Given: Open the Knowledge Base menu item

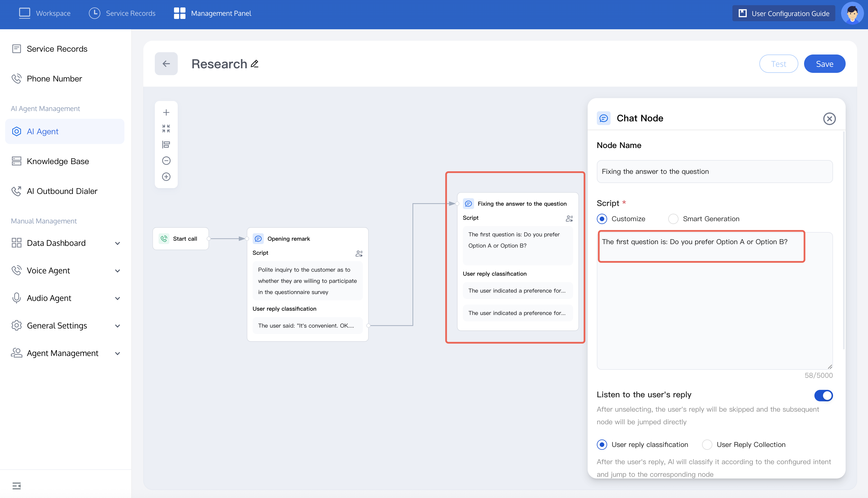Looking at the screenshot, I should pos(58,161).
